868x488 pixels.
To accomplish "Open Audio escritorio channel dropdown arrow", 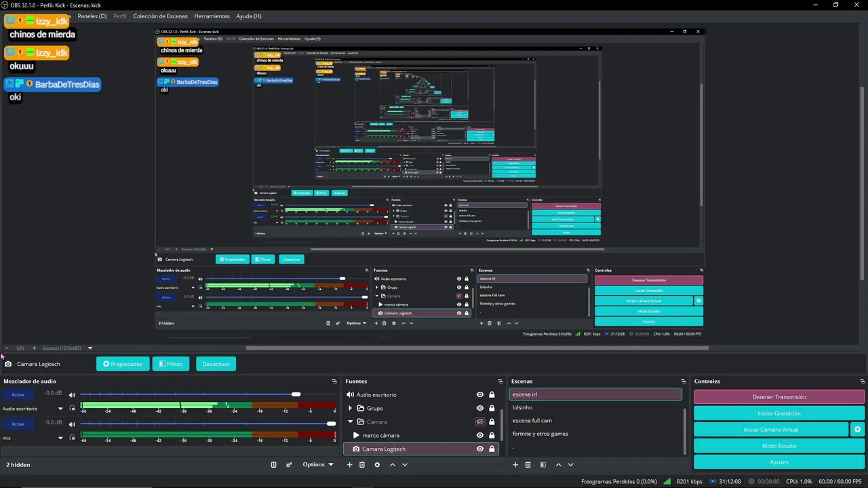I will [x=60, y=409].
